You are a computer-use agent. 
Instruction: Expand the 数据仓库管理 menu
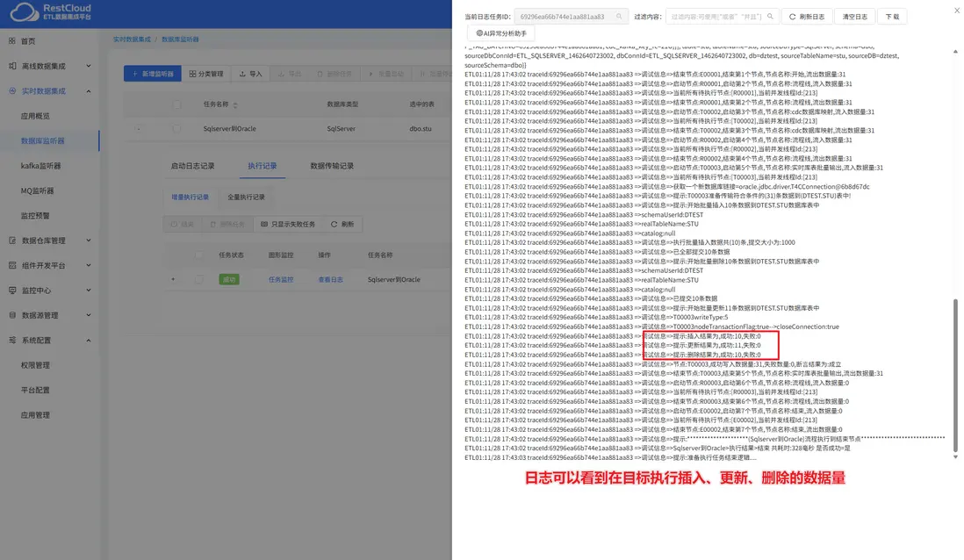pos(50,241)
